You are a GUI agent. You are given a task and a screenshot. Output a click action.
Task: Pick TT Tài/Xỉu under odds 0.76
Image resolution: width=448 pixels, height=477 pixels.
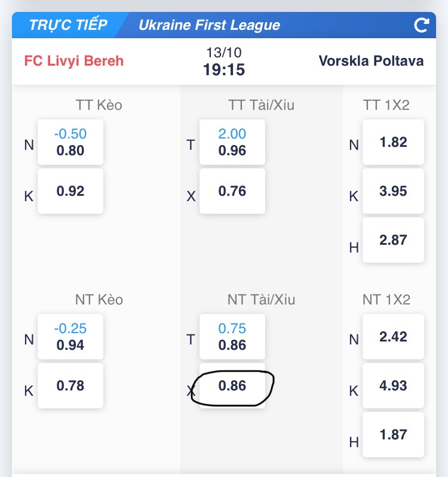[232, 191]
